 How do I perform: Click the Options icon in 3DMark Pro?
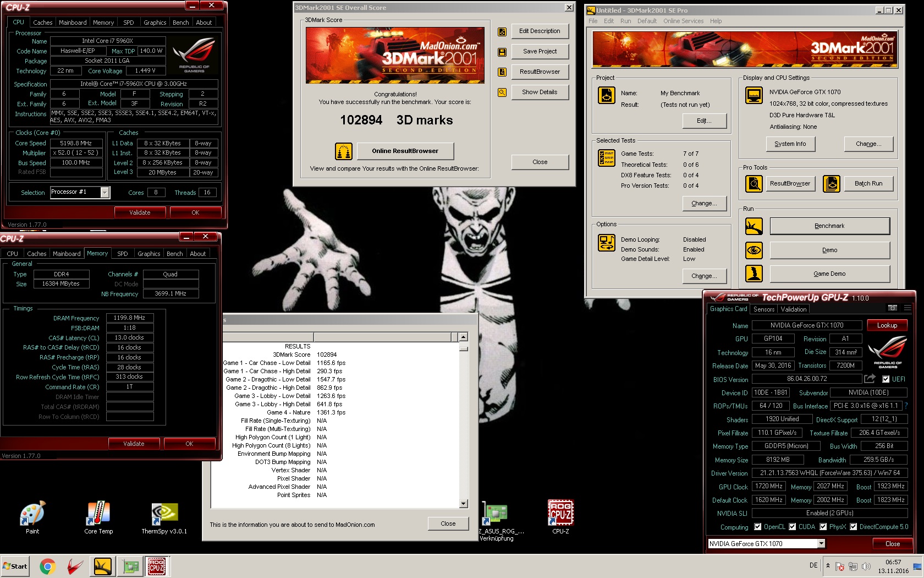[607, 243]
